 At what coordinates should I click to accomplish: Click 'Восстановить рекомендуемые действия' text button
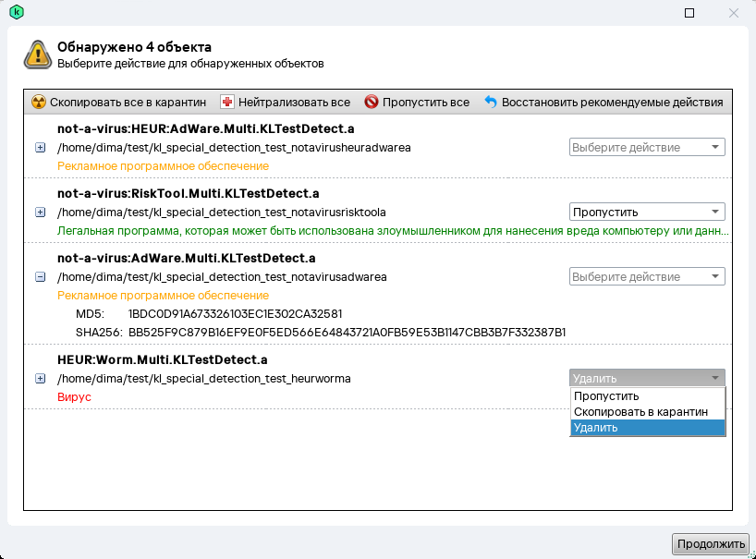[612, 103]
